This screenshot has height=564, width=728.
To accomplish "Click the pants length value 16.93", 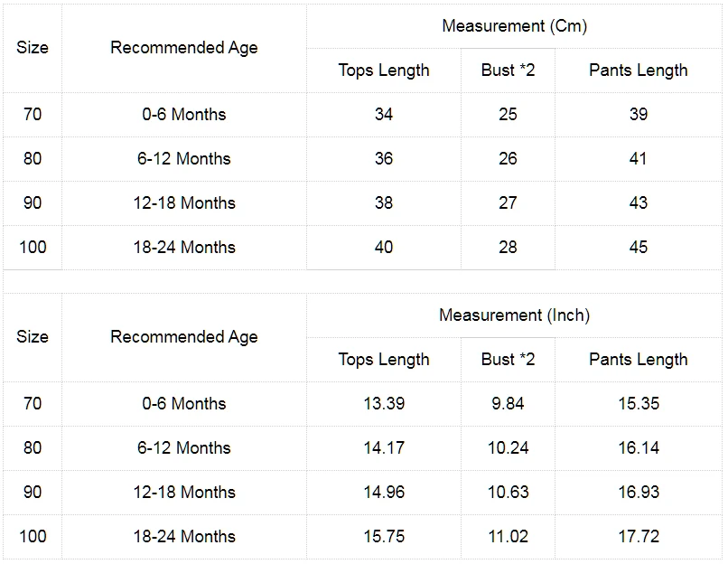I will click(639, 492).
